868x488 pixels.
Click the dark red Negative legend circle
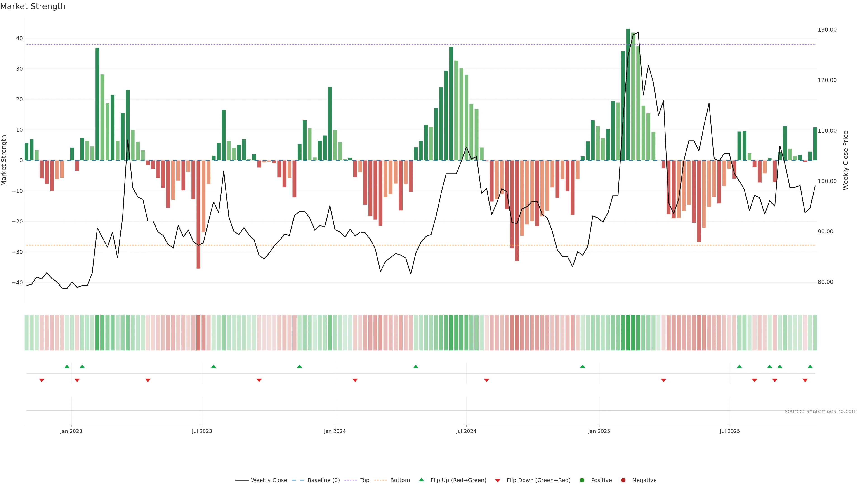coord(623,480)
